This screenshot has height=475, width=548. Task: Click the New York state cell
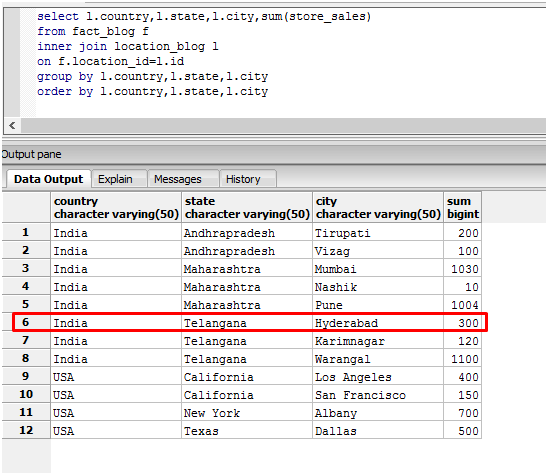click(247, 412)
